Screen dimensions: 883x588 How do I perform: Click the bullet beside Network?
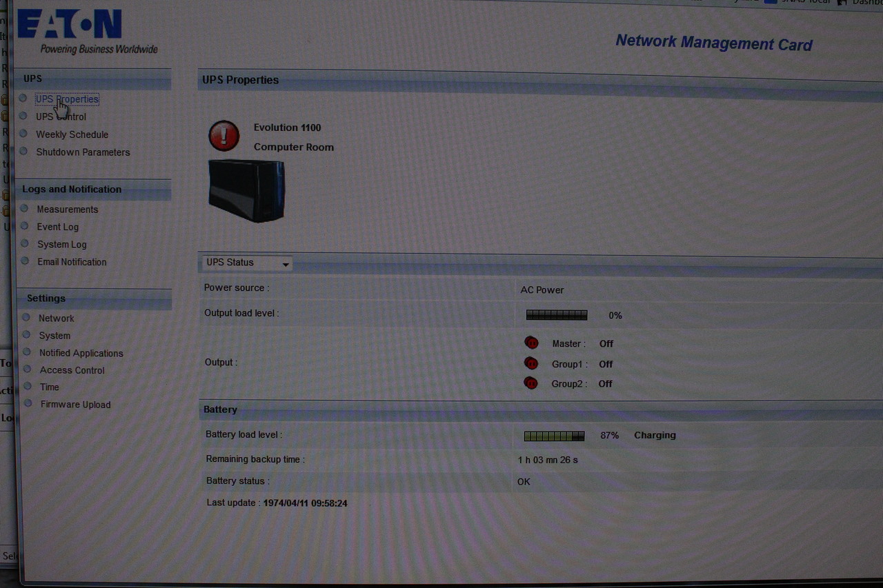tap(26, 317)
